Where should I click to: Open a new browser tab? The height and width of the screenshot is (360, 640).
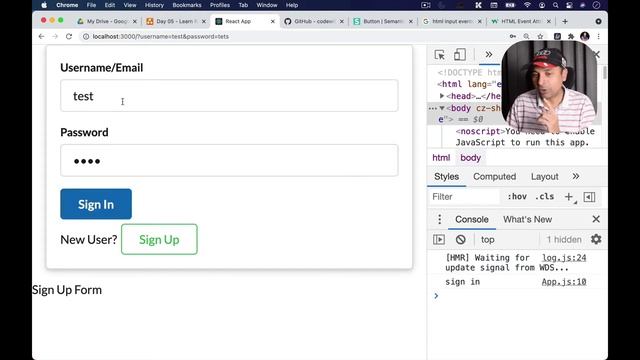coord(565,21)
